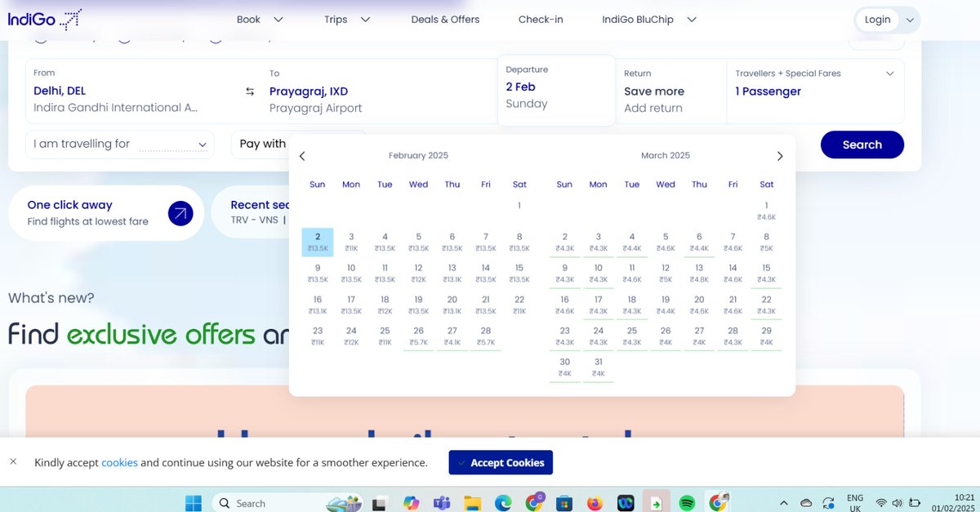Open the cookies policy link
This screenshot has height=512, width=980.
tap(119, 463)
